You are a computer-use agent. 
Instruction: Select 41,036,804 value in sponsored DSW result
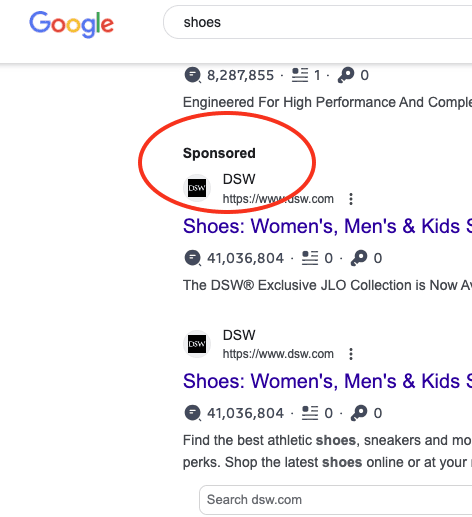pyautogui.click(x=245, y=258)
